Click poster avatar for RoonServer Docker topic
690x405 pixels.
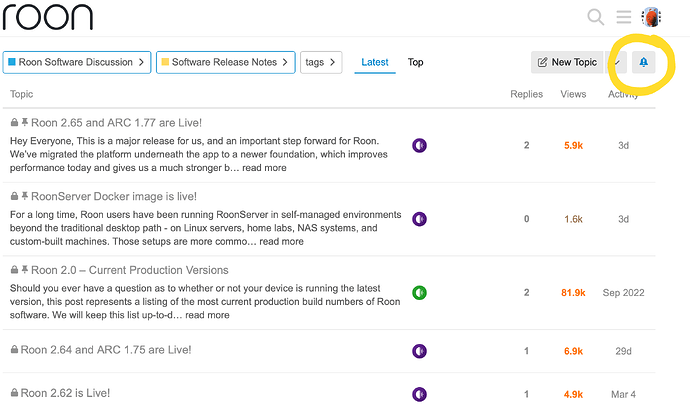419,219
